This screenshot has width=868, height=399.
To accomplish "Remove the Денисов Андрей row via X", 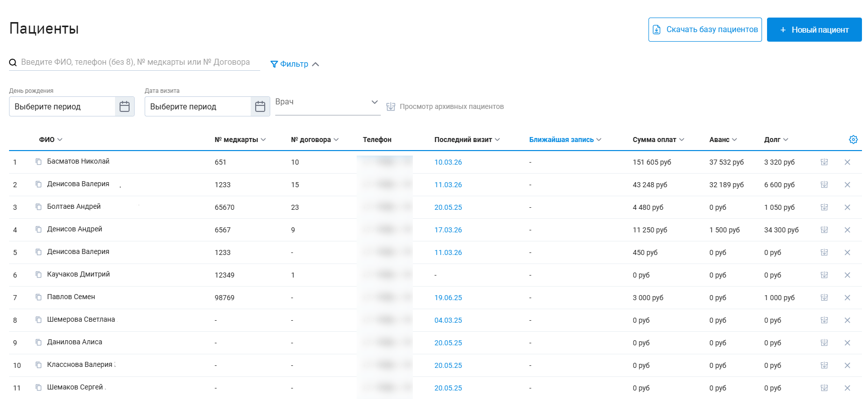I will click(x=847, y=230).
